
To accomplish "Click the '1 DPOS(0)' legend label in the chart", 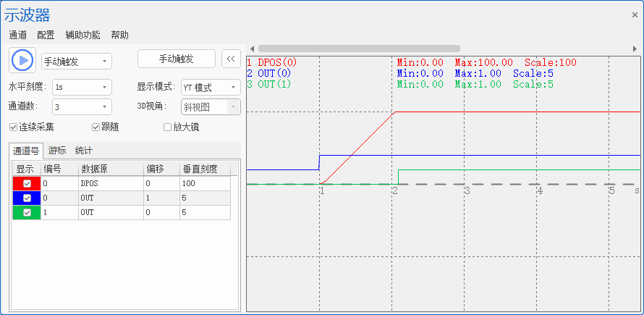I will pos(272,63).
